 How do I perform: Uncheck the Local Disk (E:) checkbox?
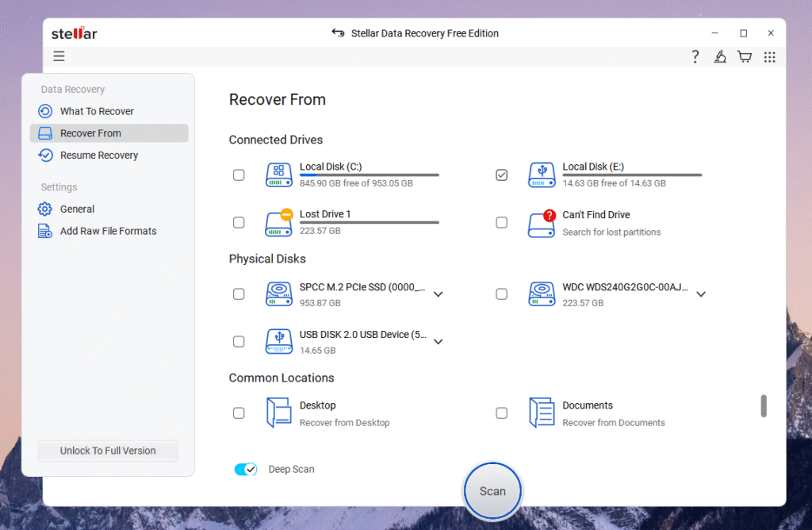(501, 175)
